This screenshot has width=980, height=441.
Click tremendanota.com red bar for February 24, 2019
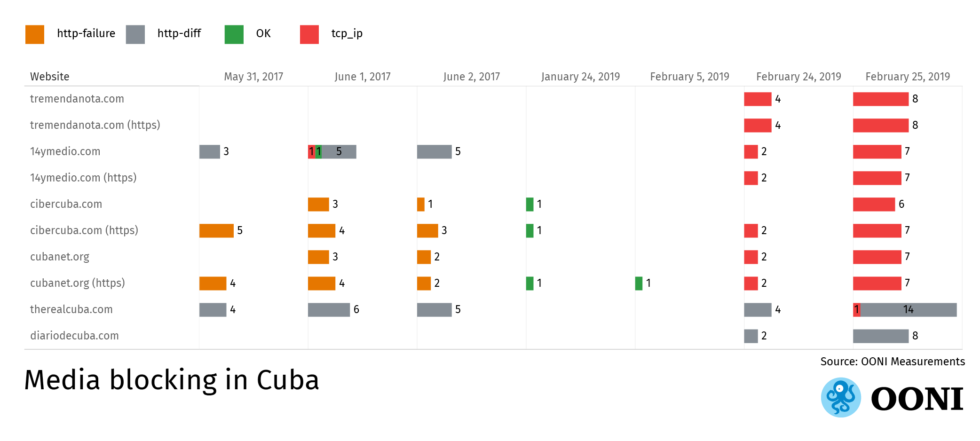coord(758,99)
